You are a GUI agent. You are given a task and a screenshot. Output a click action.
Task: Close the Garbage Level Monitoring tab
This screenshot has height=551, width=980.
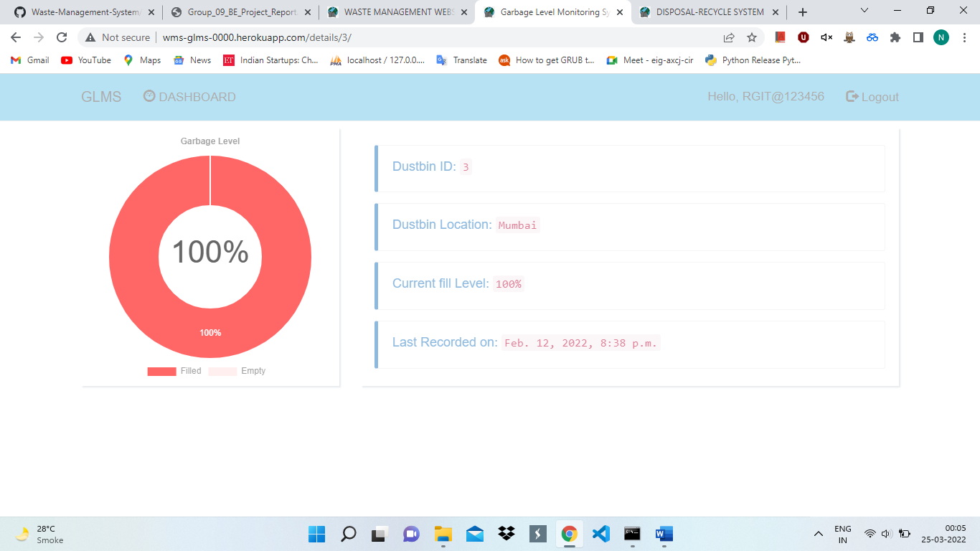tap(620, 12)
